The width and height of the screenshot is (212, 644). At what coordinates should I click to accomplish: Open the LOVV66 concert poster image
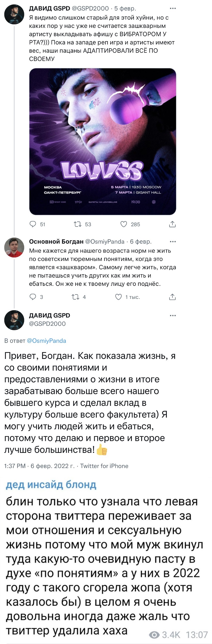point(102,141)
